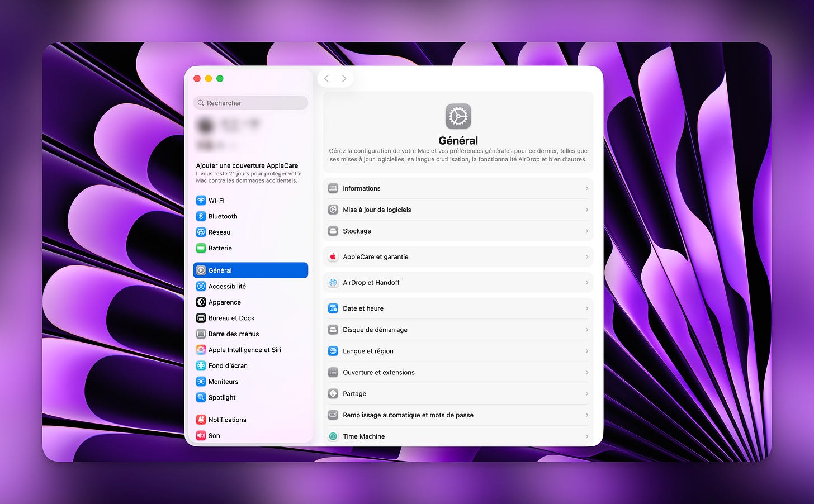Click the Batterie icon in the sidebar

pyautogui.click(x=201, y=248)
